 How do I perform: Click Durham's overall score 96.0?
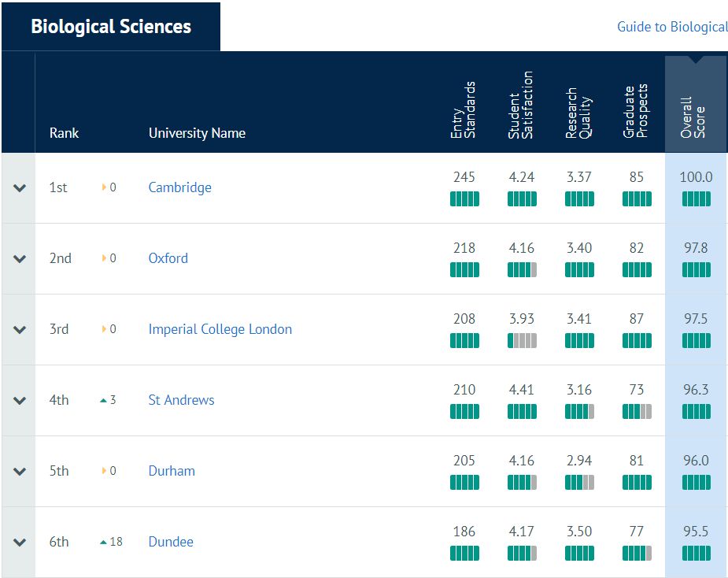(696, 461)
